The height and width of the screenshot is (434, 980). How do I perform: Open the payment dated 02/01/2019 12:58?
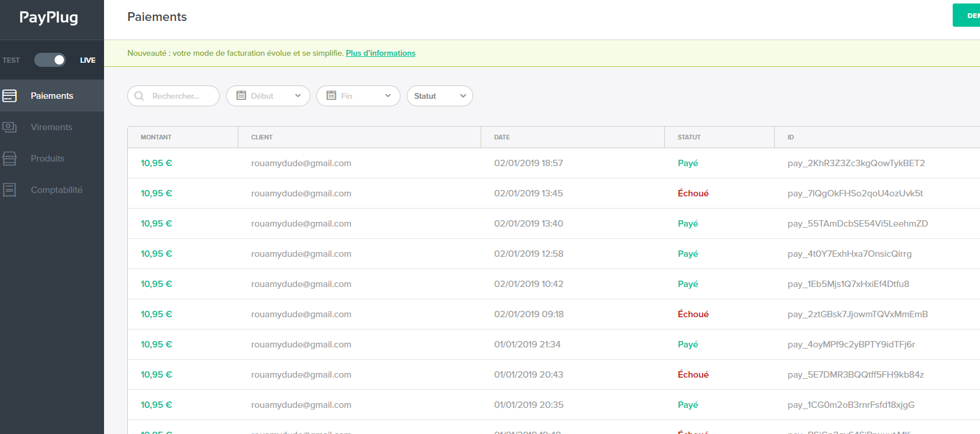[554, 254]
